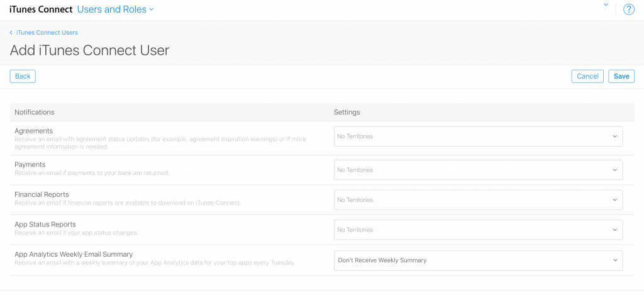This screenshot has width=644, height=295.
Task: Open App Status Reports territories dropdown
Action: pos(478,230)
